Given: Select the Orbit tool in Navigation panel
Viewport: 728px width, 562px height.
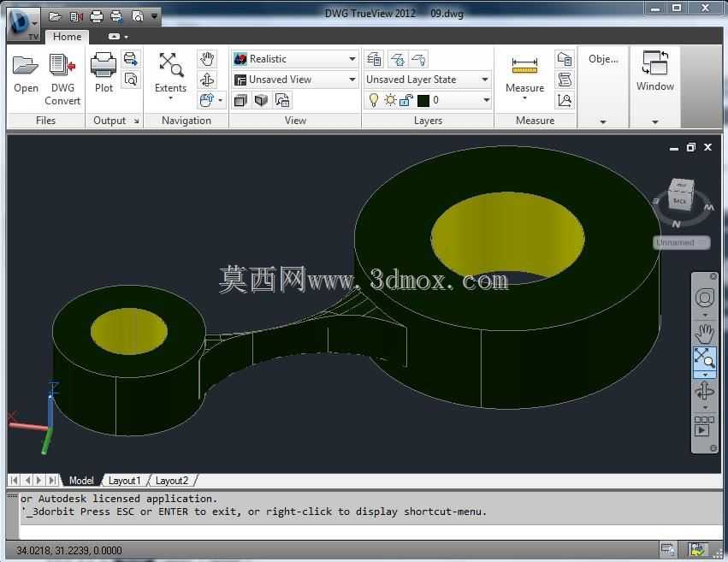Looking at the screenshot, I should tap(207, 80).
